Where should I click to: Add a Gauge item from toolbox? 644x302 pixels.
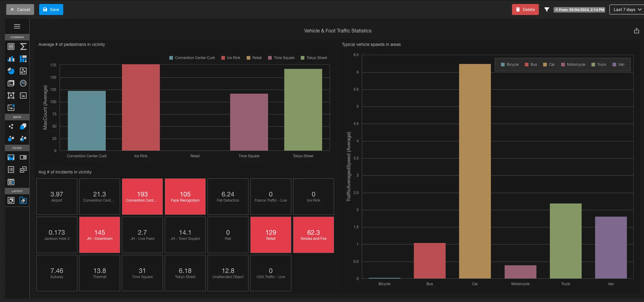pyautogui.click(x=23, y=83)
